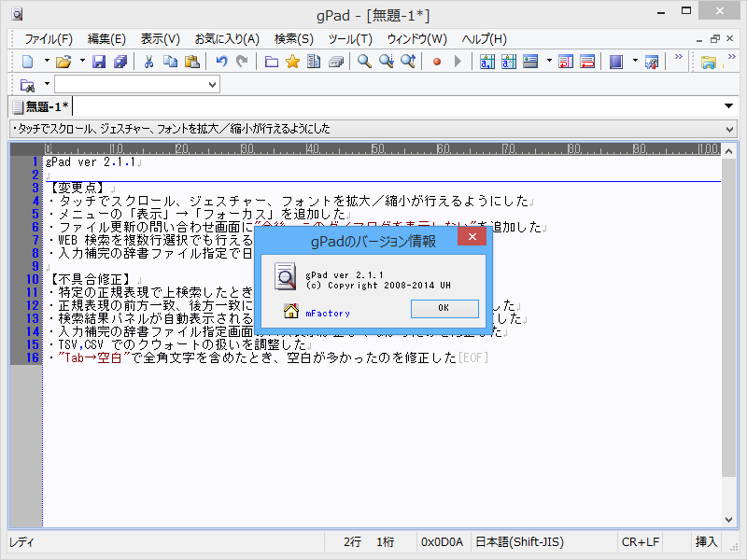The width and height of the screenshot is (747, 560).
Task: Close the gPad version info dialog
Action: (472, 237)
